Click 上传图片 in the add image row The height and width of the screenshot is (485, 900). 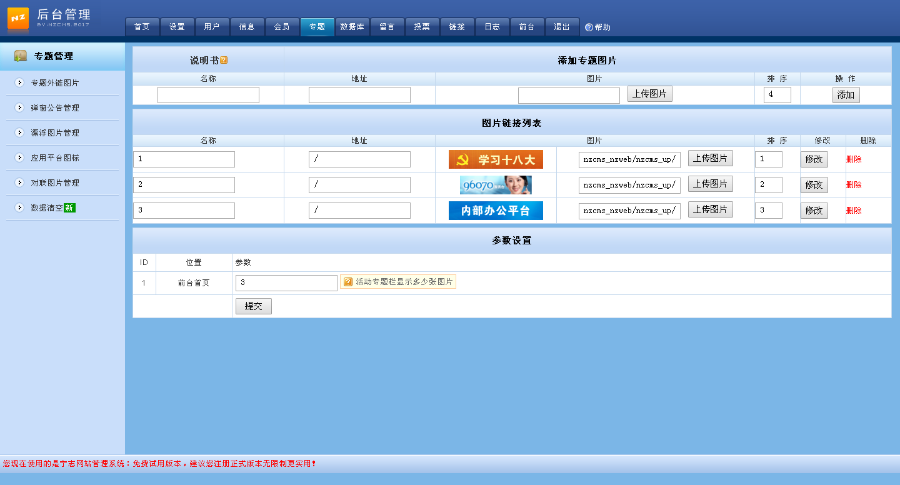[x=650, y=94]
